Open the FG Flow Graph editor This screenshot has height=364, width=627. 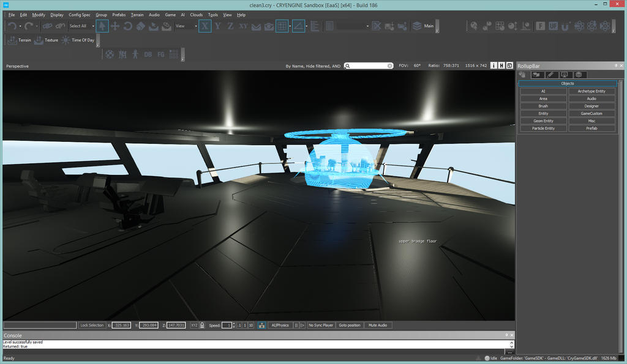click(161, 54)
